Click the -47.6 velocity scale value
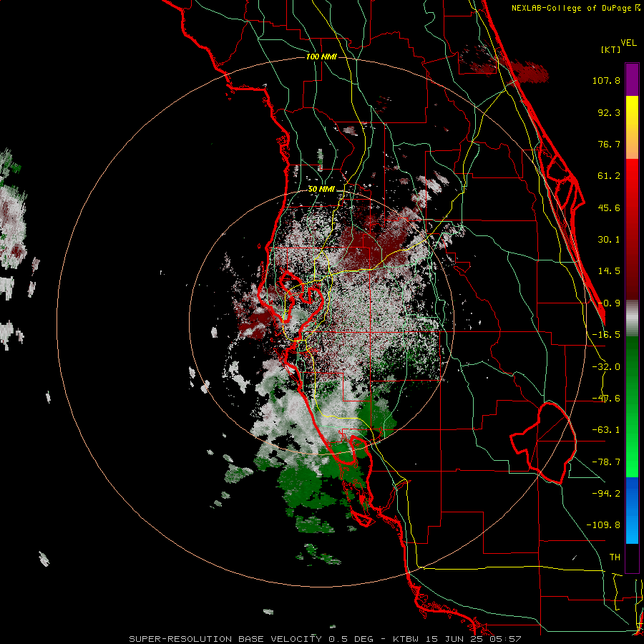The height and width of the screenshot is (644, 644). pyautogui.click(x=606, y=399)
